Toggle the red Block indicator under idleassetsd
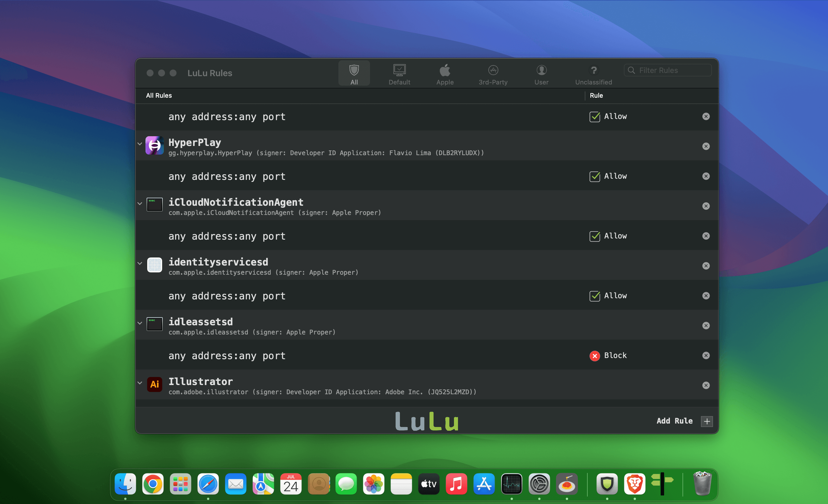Viewport: 828px width, 504px height. point(595,355)
